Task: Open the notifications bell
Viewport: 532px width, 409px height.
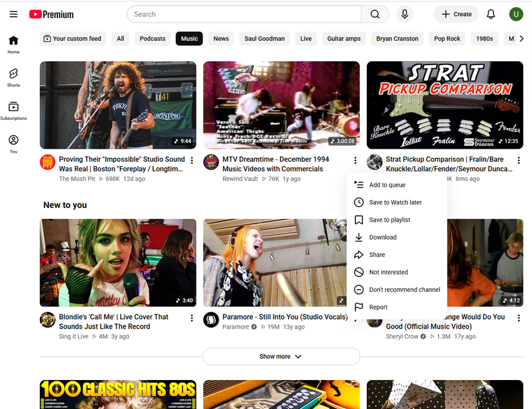Action: [x=491, y=14]
